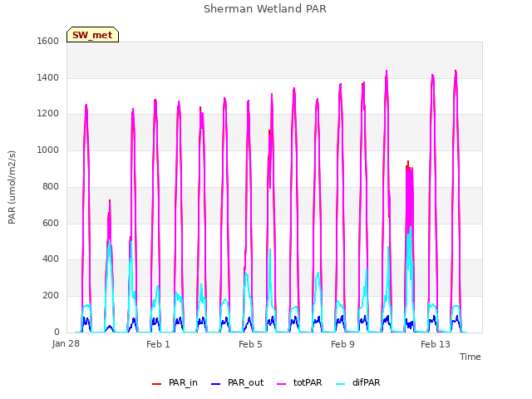The image size is (532, 399).
Task: Click the 1400 y-axis tick label
Action: coord(48,77)
